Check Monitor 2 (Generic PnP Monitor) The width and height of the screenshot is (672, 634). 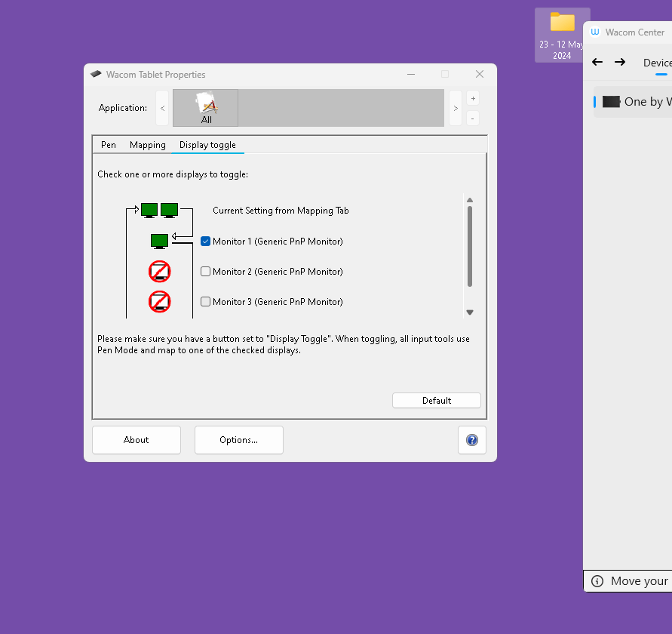coord(205,272)
